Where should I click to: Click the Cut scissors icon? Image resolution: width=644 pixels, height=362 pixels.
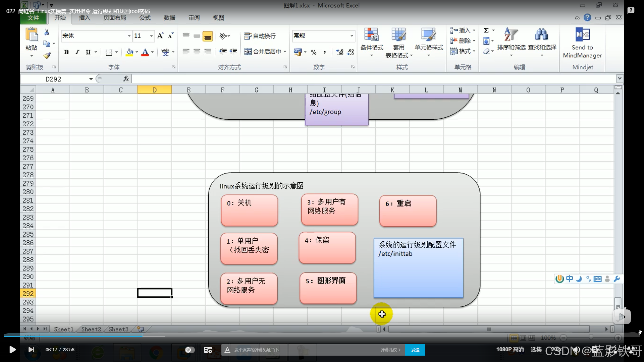[47, 32]
